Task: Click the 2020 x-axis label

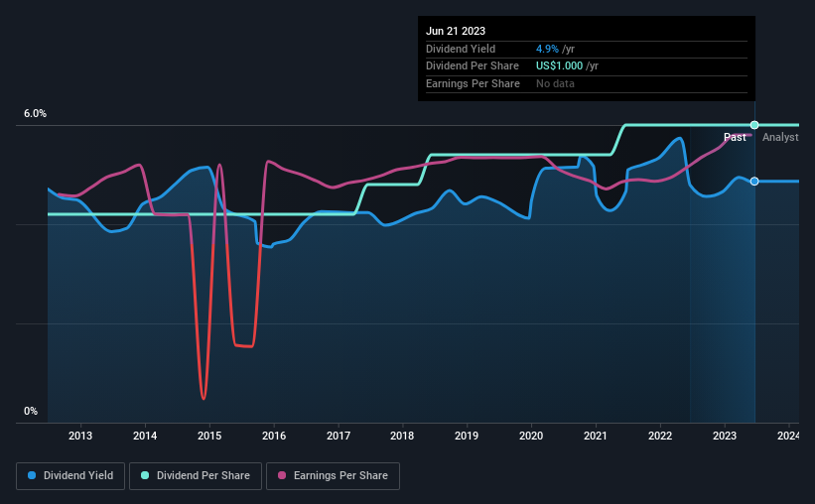Action: coord(531,436)
